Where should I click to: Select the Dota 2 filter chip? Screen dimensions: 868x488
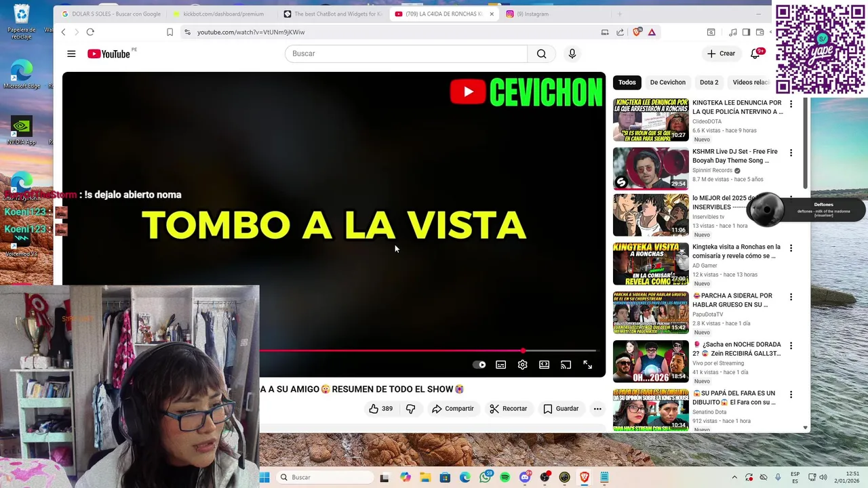click(709, 82)
